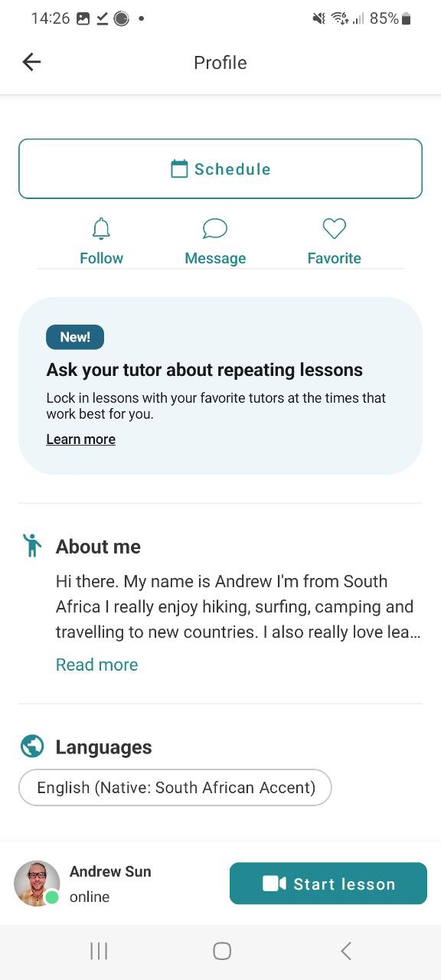Tap the New! badge
This screenshot has height=980, width=441.
tap(75, 337)
